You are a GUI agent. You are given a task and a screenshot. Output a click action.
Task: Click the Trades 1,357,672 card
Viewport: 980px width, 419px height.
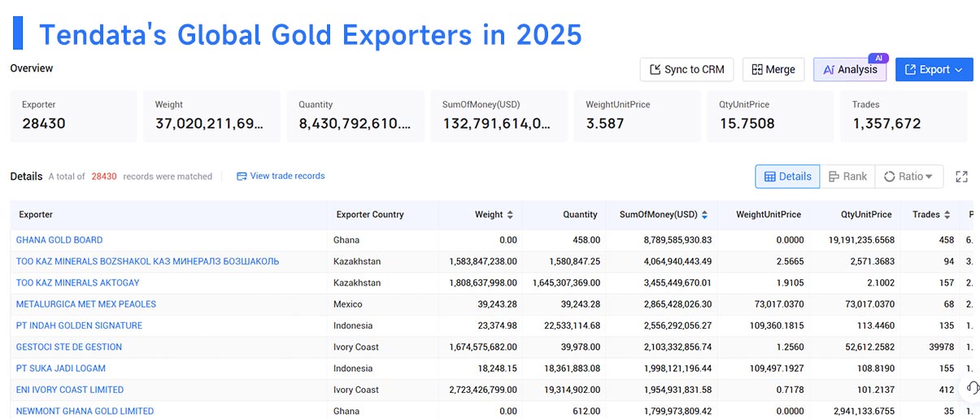click(x=904, y=116)
